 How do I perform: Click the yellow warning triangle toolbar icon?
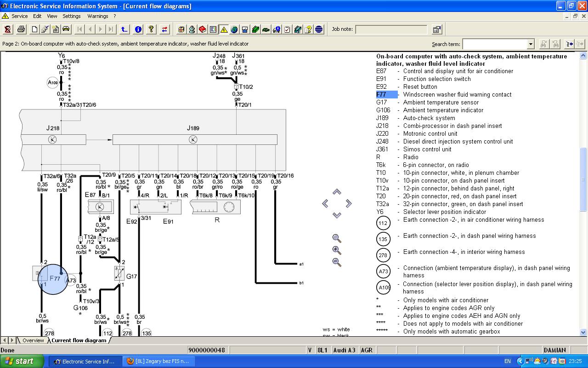click(x=224, y=29)
